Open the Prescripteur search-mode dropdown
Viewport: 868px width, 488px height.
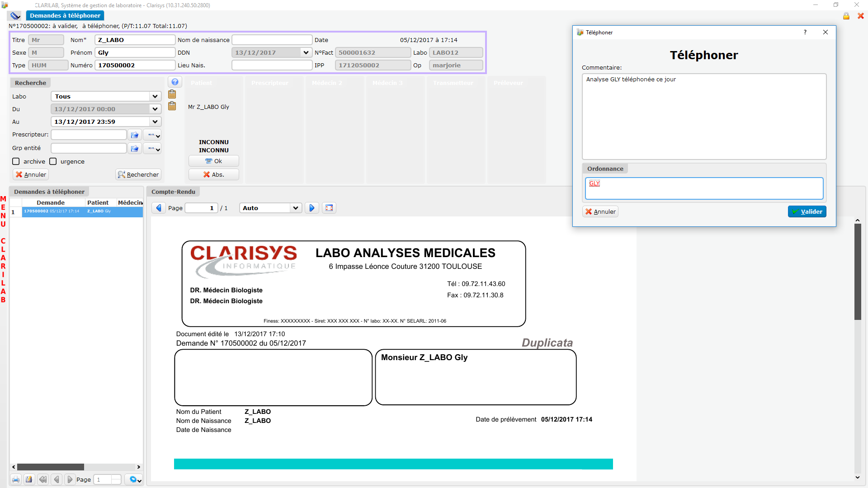pyautogui.click(x=152, y=135)
